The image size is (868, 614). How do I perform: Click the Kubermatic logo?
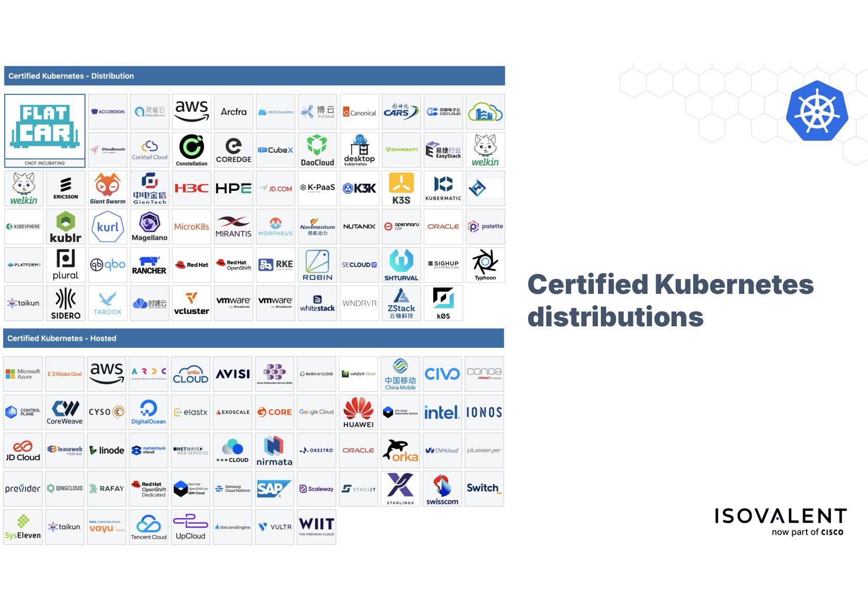[443, 188]
